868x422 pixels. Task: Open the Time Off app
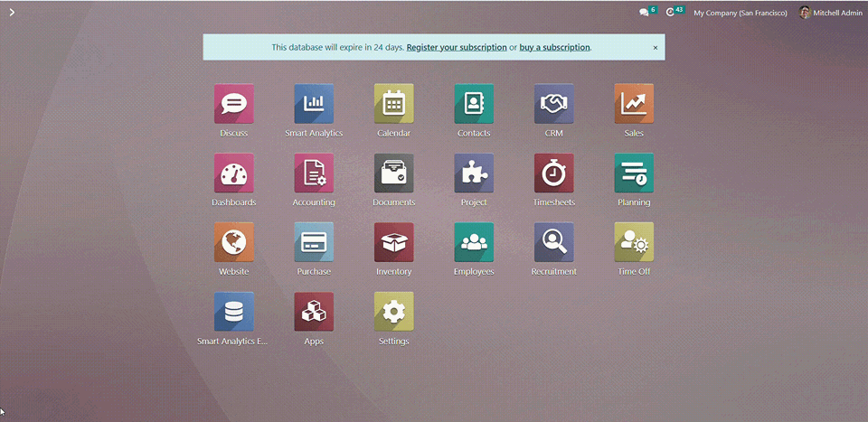[x=634, y=242]
